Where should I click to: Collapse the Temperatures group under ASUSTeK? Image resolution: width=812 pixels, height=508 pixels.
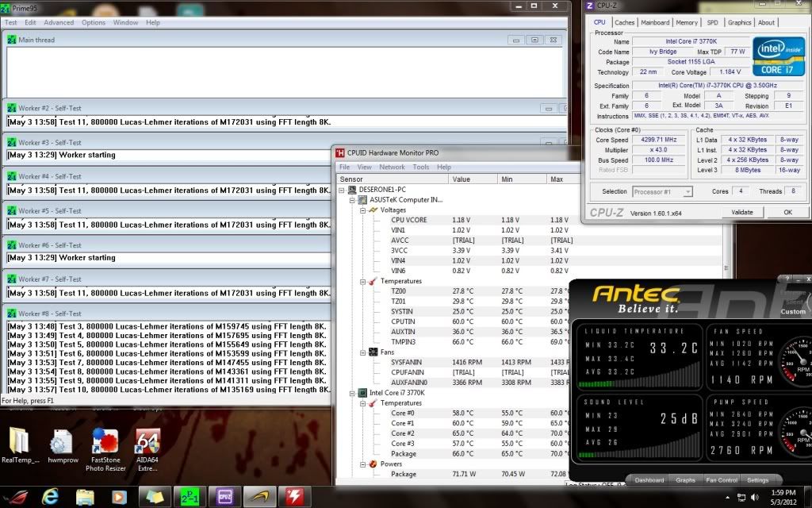362,282
